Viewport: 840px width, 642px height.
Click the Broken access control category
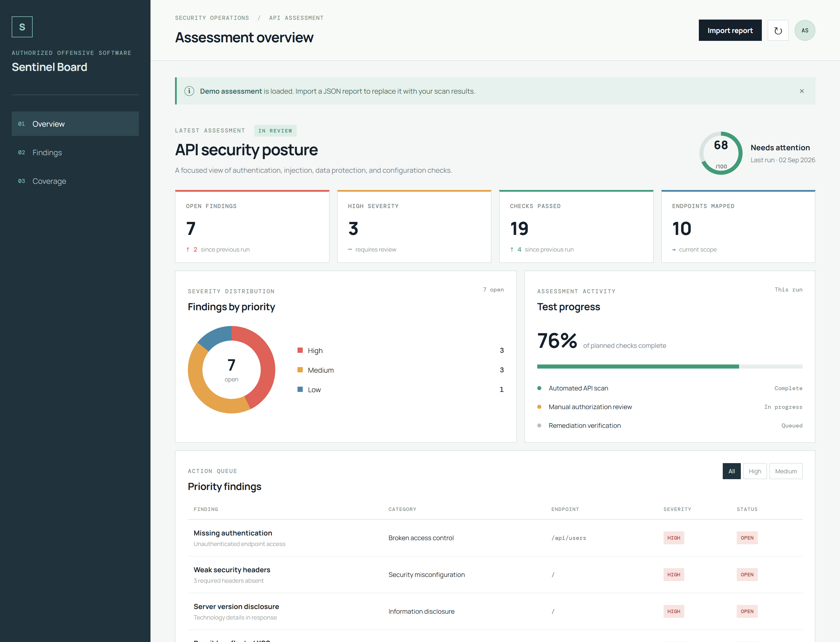coord(421,538)
